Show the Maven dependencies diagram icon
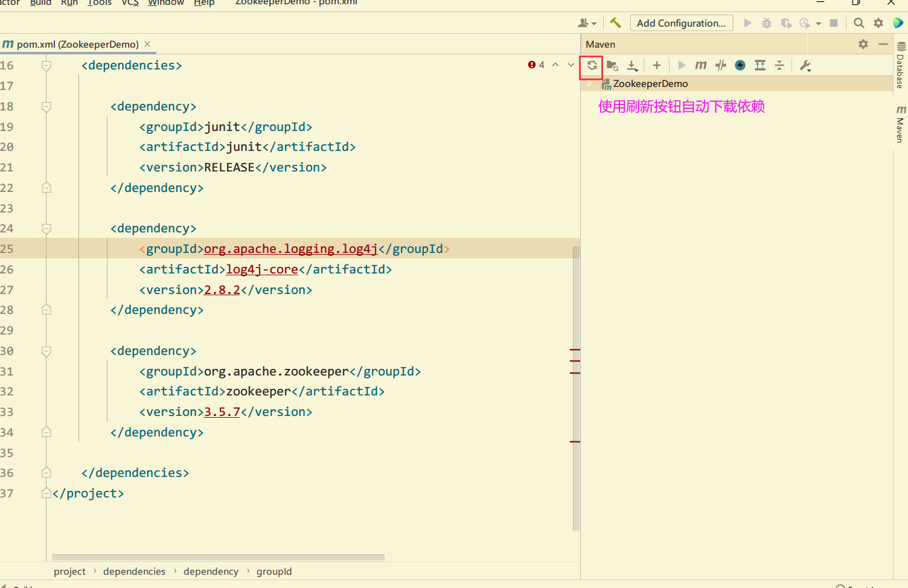The height and width of the screenshot is (588, 908). tap(760, 65)
